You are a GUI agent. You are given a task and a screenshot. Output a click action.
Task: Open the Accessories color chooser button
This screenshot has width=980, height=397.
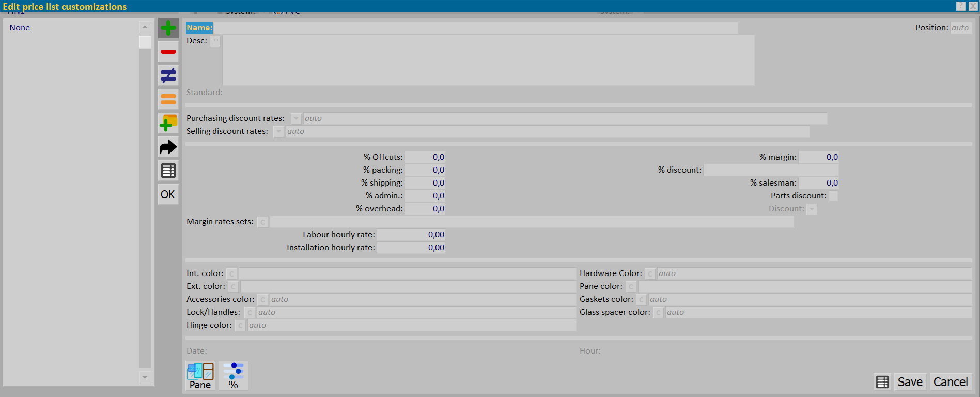[262, 299]
